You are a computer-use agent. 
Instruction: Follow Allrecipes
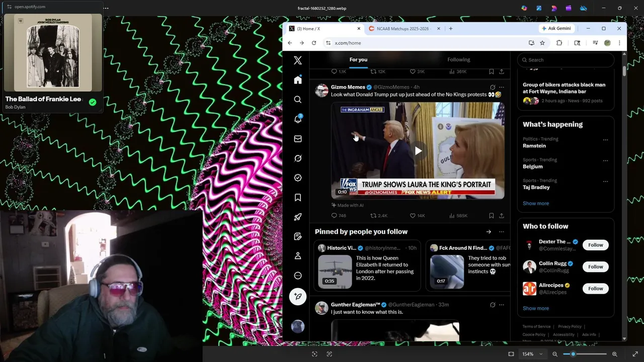[x=596, y=288]
